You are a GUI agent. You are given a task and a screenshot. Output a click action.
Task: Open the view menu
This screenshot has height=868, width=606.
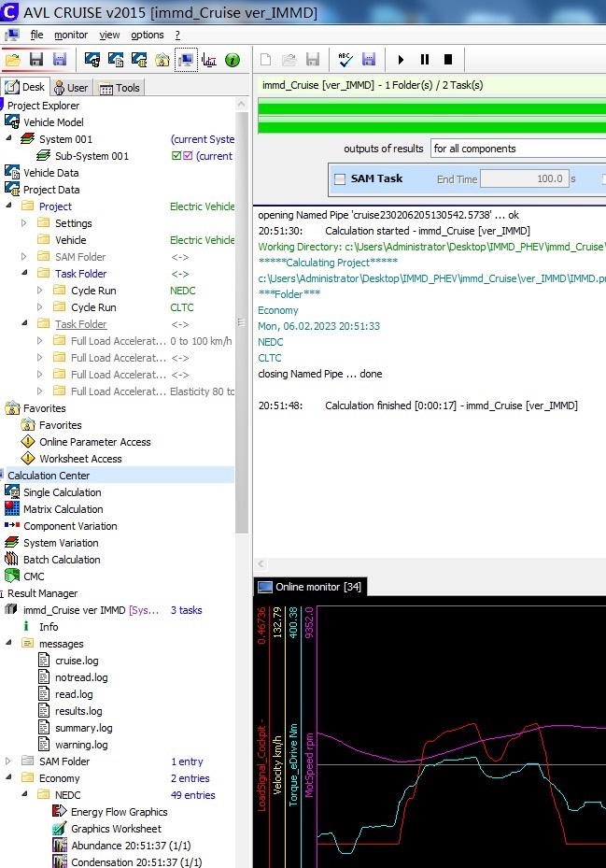coord(109,35)
